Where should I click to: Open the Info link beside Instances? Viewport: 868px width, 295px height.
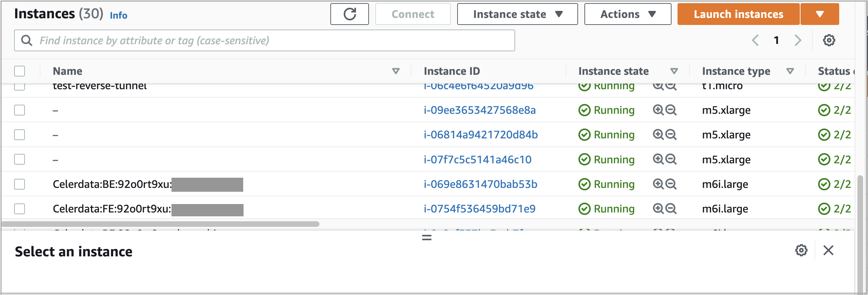118,15
